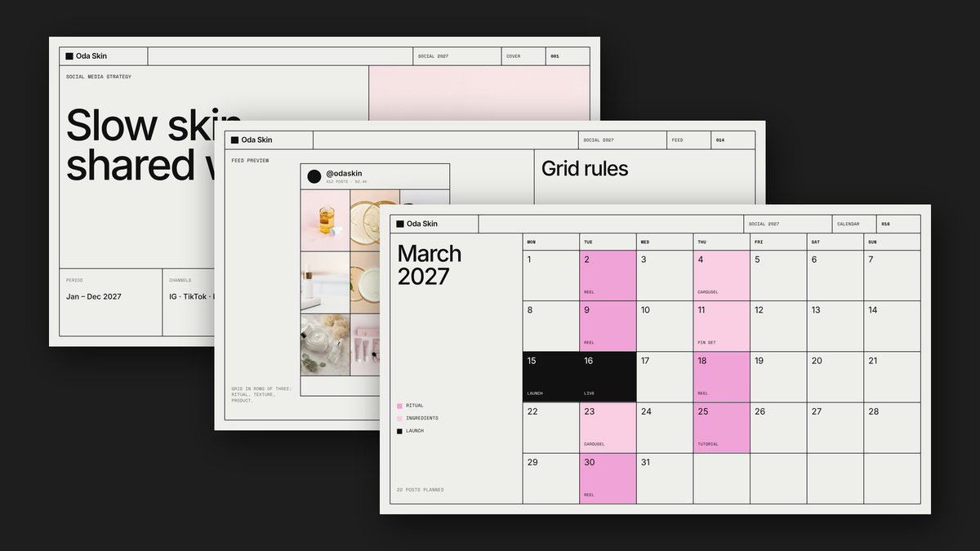This screenshot has width=980, height=551.
Task: Click the "PERIOD" label
Action: [x=74, y=280]
